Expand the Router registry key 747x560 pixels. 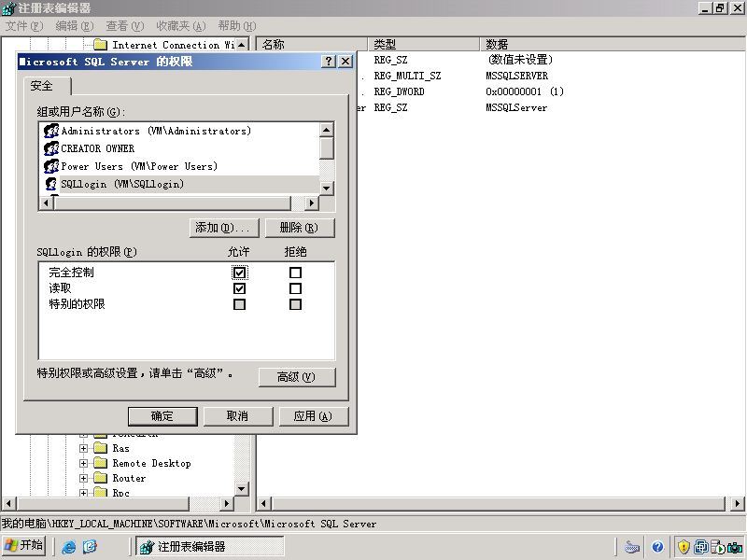click(x=83, y=478)
